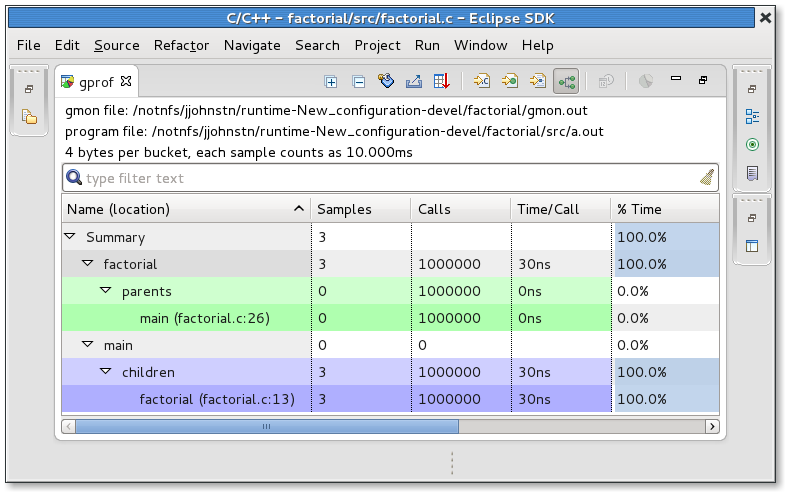
Task: Open the Refactor menu
Action: [181, 46]
